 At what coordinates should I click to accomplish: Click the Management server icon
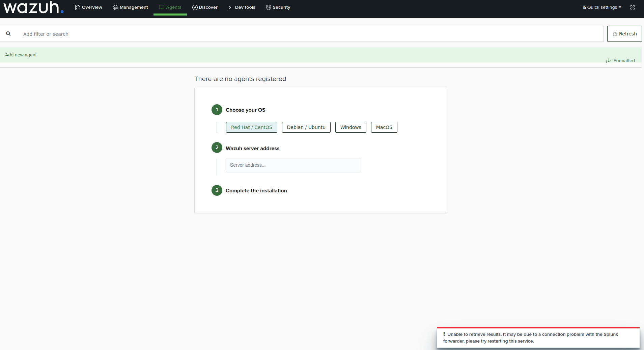point(115,7)
